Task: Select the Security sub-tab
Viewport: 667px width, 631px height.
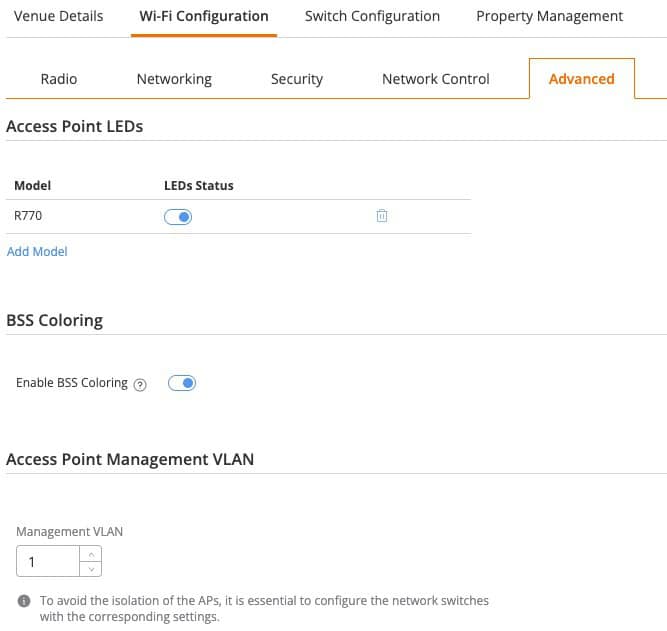Action: click(x=296, y=79)
